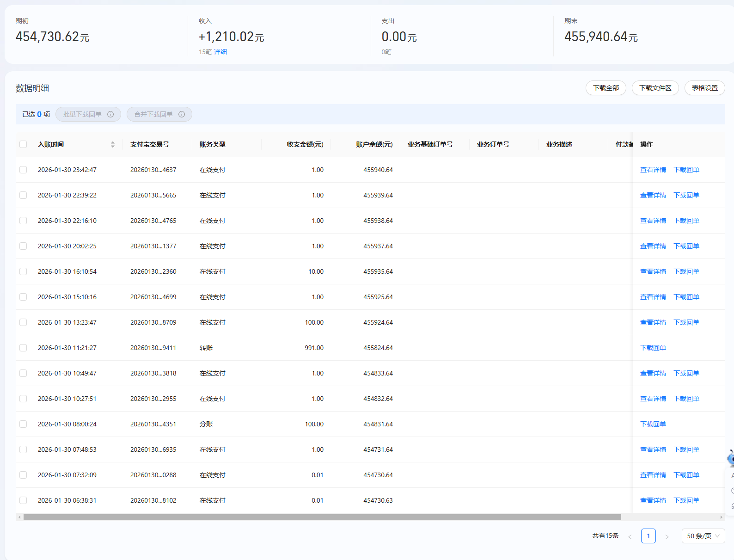The width and height of the screenshot is (734, 560).
Task: Open the blue robot assistant icon
Action: 731,458
